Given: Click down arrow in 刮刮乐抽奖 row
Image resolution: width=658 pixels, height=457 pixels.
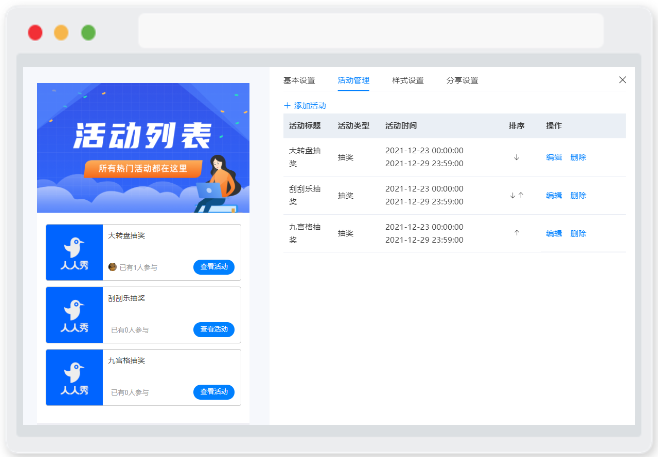Looking at the screenshot, I should tap(512, 195).
